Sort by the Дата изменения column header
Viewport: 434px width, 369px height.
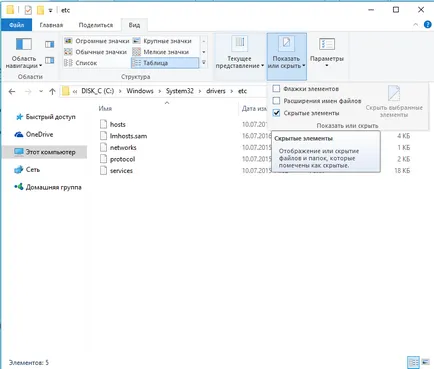254,109
